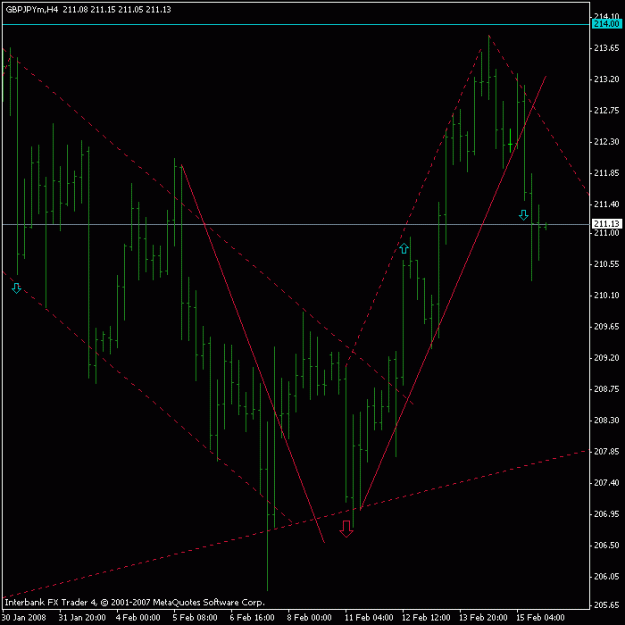Click the cyan down arrow near 30 Jan bars
This screenshot has height=625, width=625.
click(16, 288)
